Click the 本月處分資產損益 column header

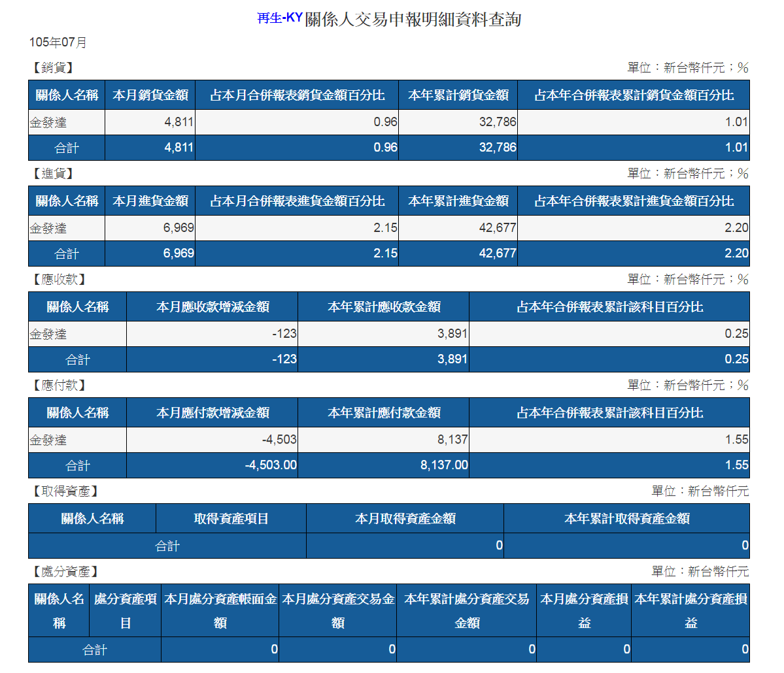pyautogui.click(x=584, y=610)
